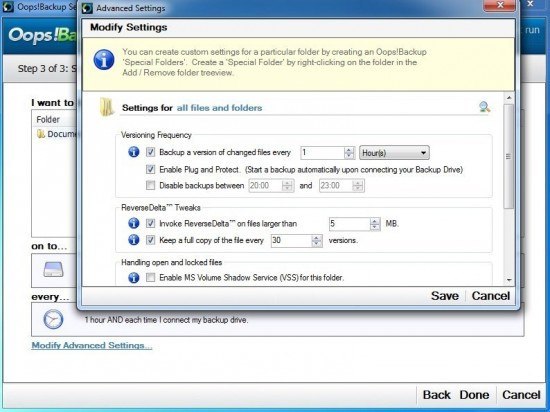Enable Disable backups between checkbox

coord(150,185)
